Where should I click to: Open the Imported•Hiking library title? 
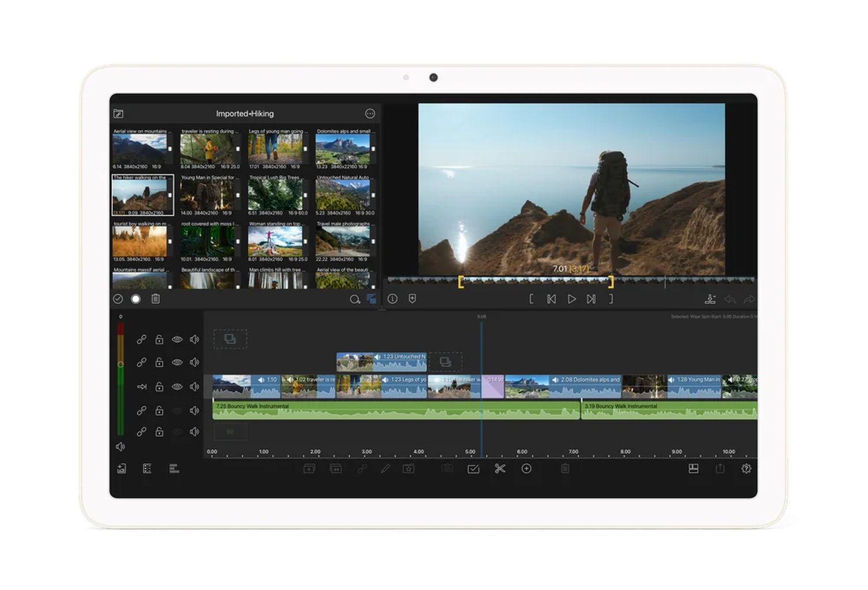click(x=245, y=114)
